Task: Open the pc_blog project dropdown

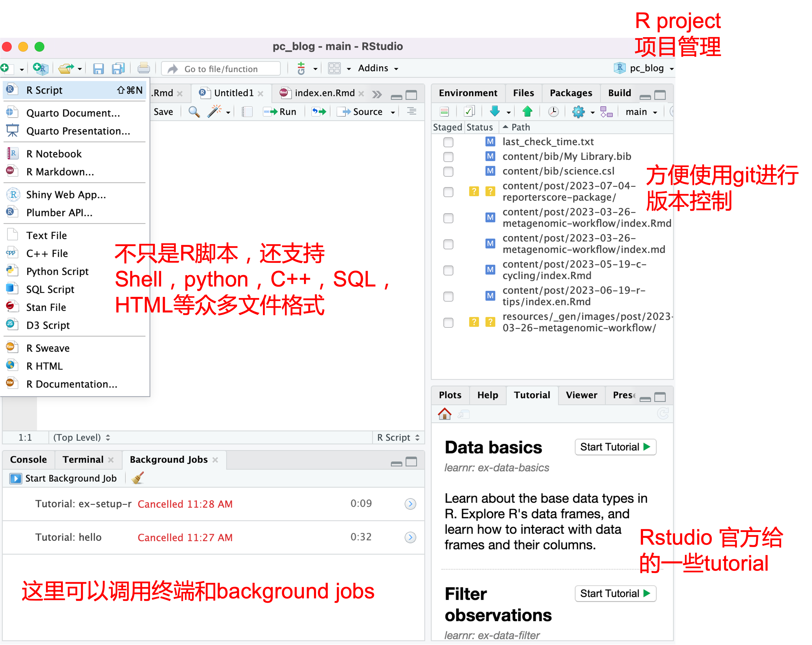Action: (x=644, y=68)
